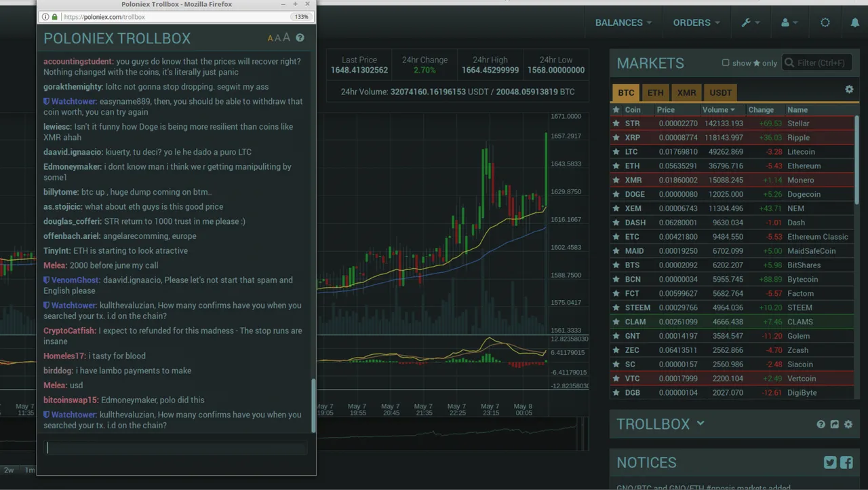Collapse the TROLLBOX panel chevron
This screenshot has width=868, height=490.
coord(701,423)
